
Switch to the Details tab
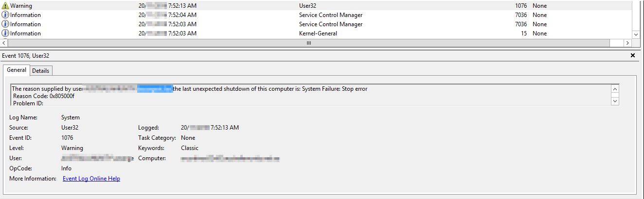[41, 70]
